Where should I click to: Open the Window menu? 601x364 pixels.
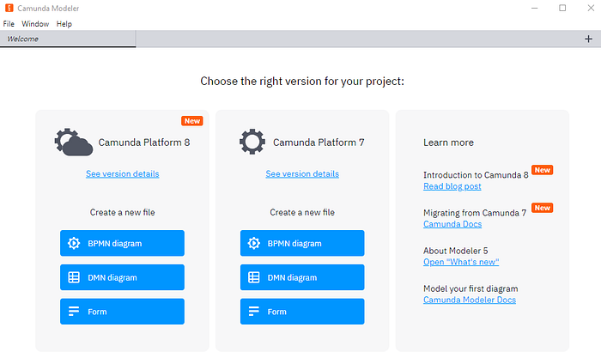coord(35,23)
